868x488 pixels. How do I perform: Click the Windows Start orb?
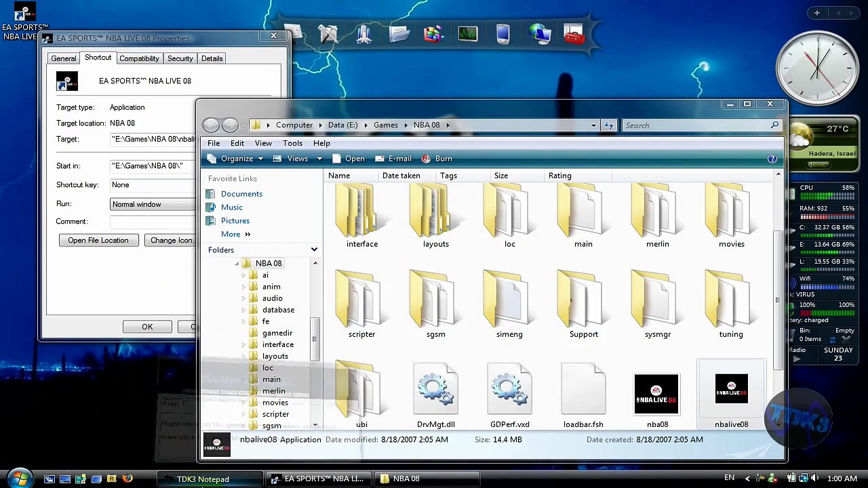pos(20,478)
